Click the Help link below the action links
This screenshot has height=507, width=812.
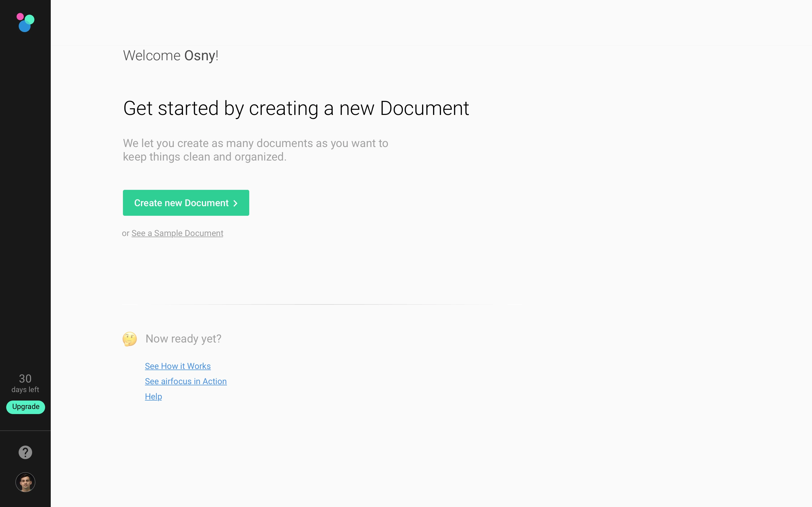[x=153, y=396]
